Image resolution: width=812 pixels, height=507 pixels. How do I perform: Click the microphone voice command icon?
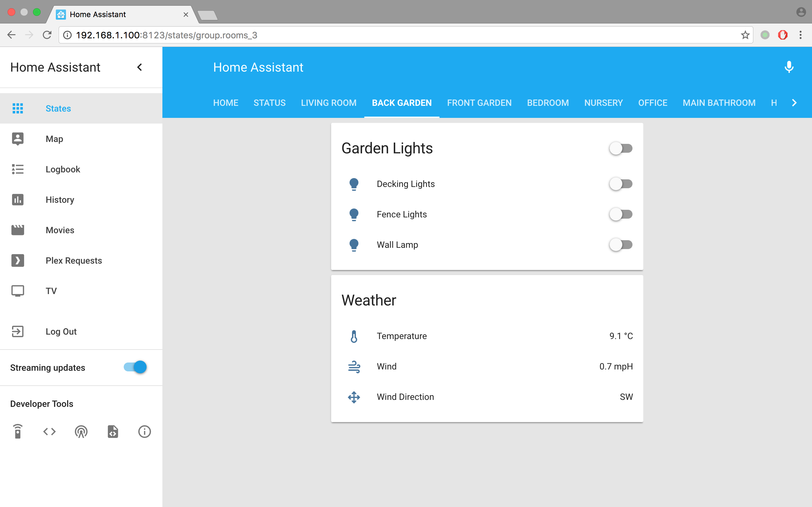click(x=789, y=67)
